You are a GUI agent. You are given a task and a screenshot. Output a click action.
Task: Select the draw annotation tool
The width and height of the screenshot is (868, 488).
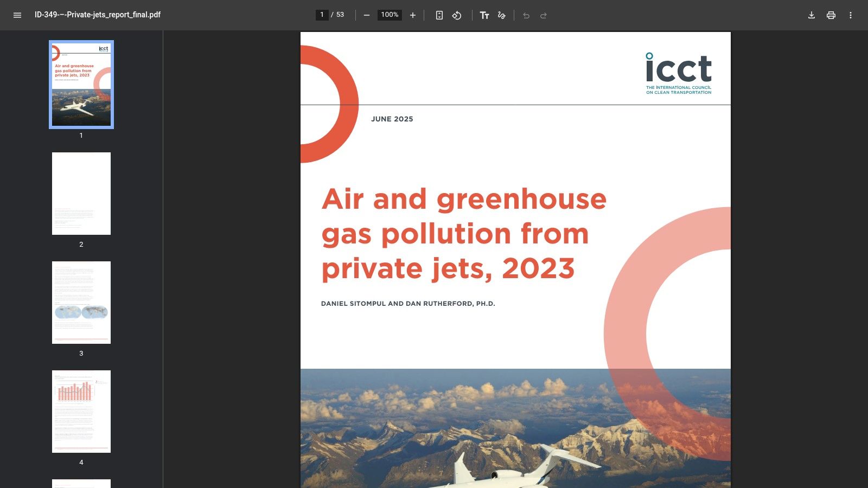pos(502,15)
